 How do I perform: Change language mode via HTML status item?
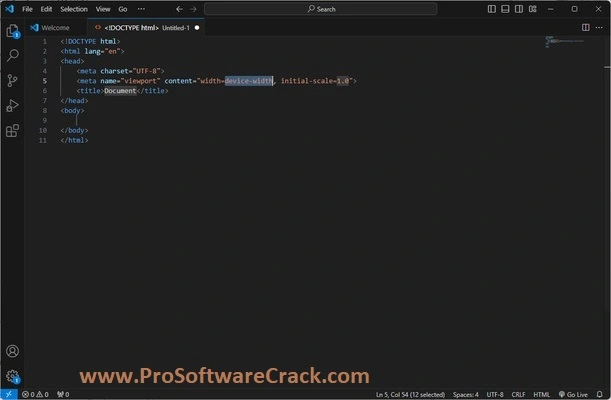[542, 395]
